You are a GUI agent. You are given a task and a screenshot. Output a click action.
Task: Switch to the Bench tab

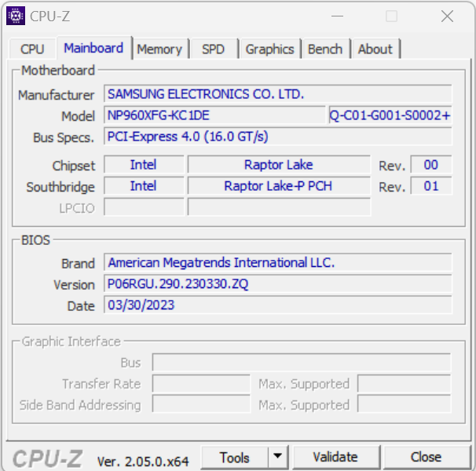coord(325,49)
